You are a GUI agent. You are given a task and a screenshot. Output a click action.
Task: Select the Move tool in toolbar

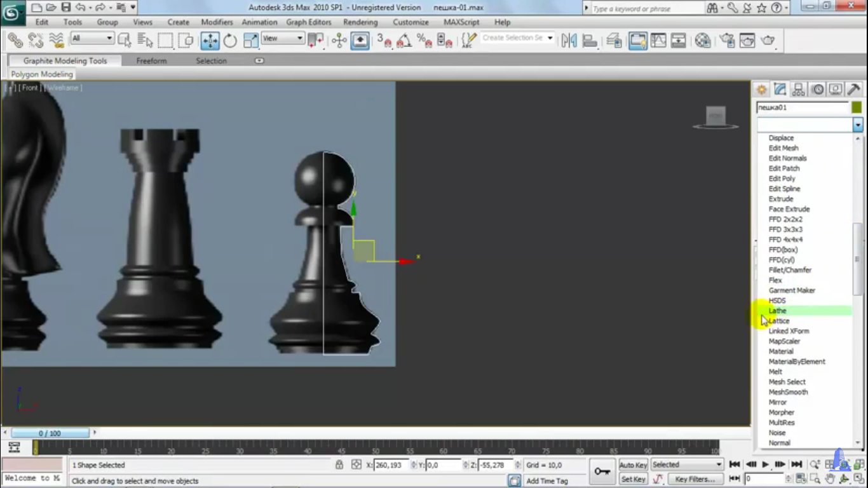click(210, 41)
